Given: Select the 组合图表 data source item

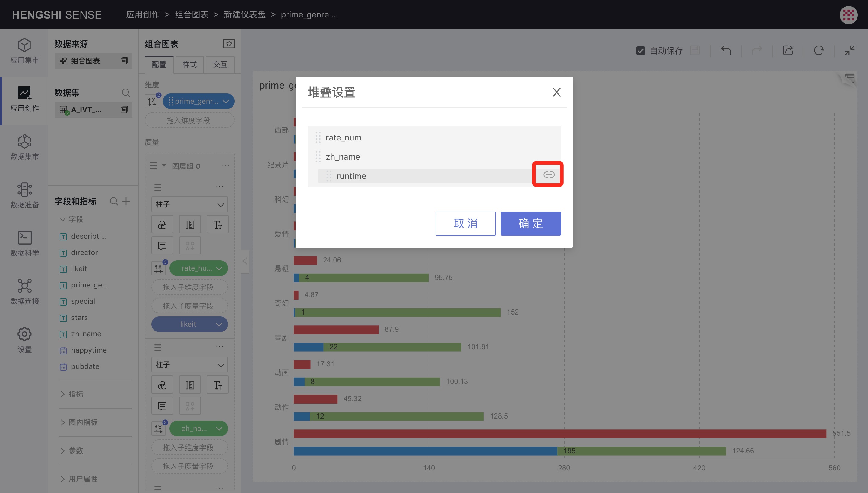Looking at the screenshot, I should click(x=93, y=61).
